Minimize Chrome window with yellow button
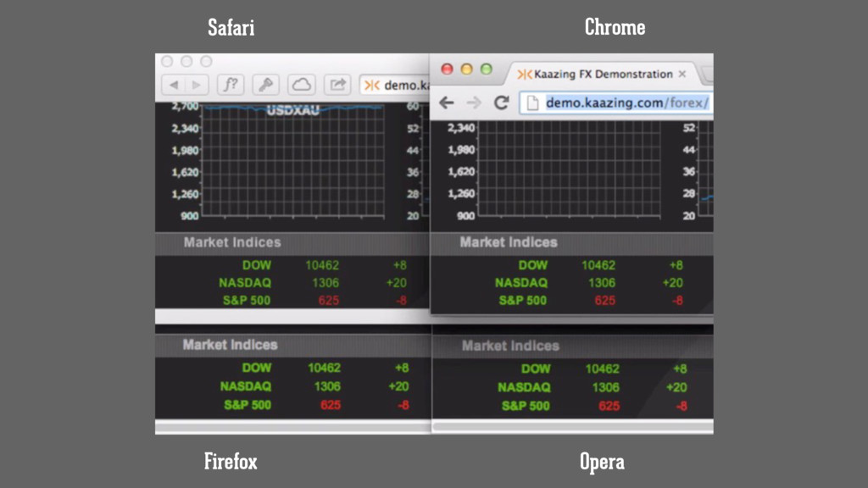Screen dimensions: 868x488 (467, 69)
